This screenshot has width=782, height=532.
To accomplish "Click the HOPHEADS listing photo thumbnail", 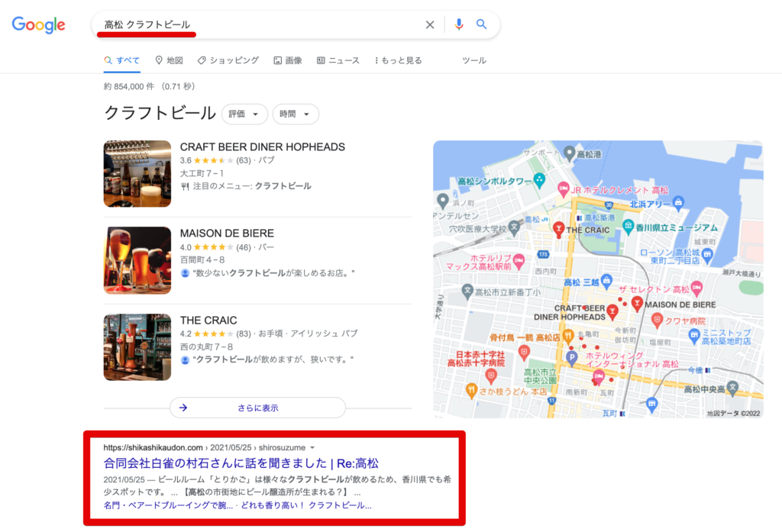I will coord(137,173).
